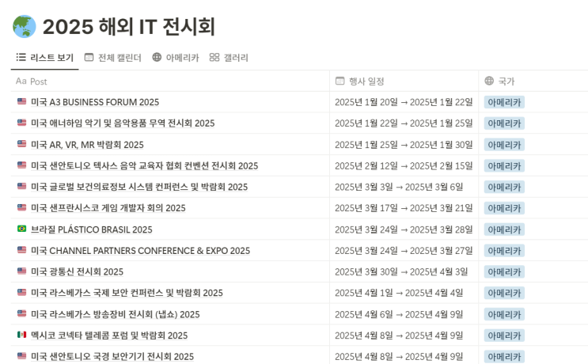Open 샌안토니오 텍사스 음악 교육자 협회 컨벤션 page
The width and height of the screenshot is (588, 364).
[x=144, y=165]
